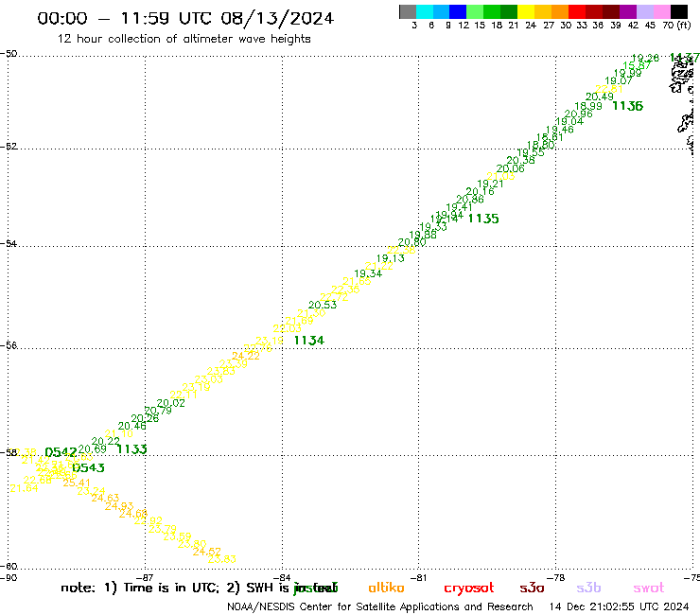Pick the bright yellow swatch in the color scale
The image size is (700, 615).
pyautogui.click(x=526, y=11)
